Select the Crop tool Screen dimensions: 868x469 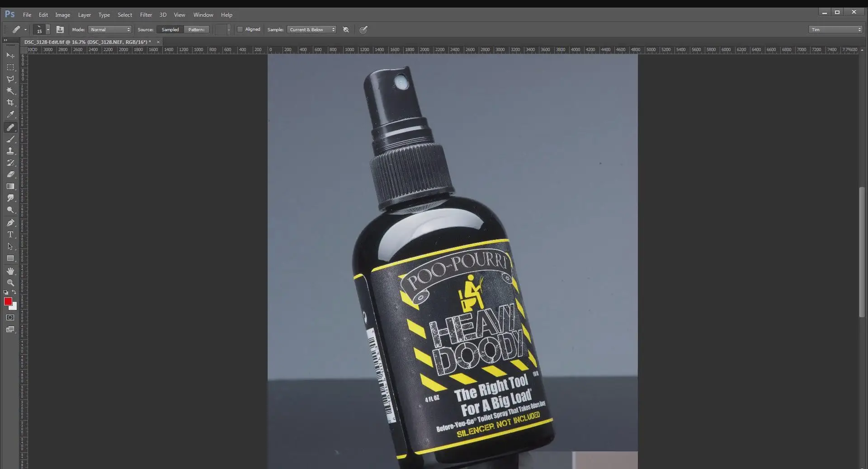click(10, 103)
